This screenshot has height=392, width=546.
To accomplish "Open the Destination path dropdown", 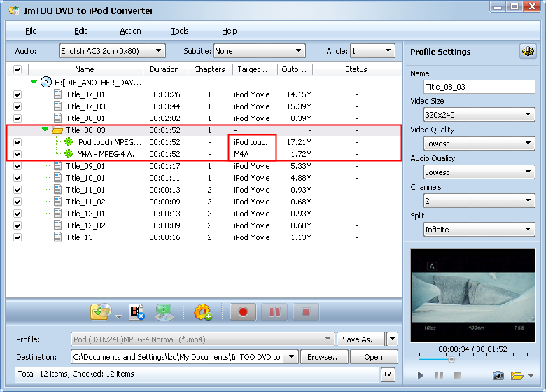I will click(x=292, y=356).
